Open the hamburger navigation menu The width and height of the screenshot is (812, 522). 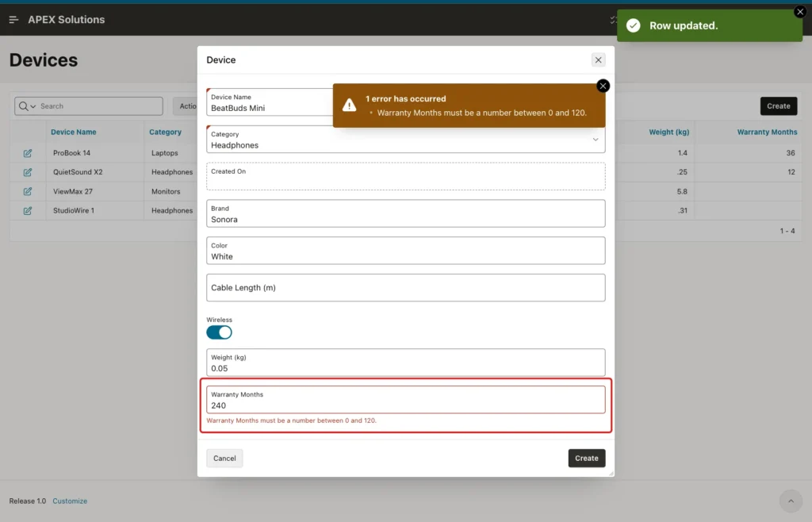pos(14,20)
